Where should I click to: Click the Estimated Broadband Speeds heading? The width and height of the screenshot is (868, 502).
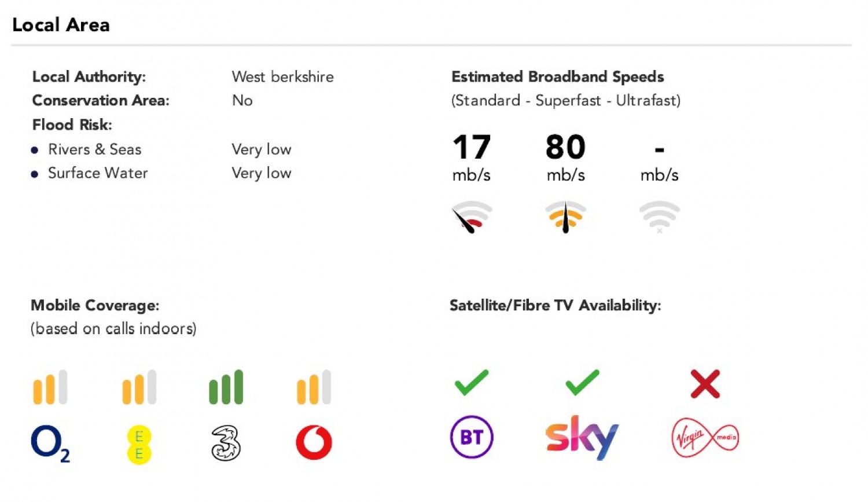point(557,77)
